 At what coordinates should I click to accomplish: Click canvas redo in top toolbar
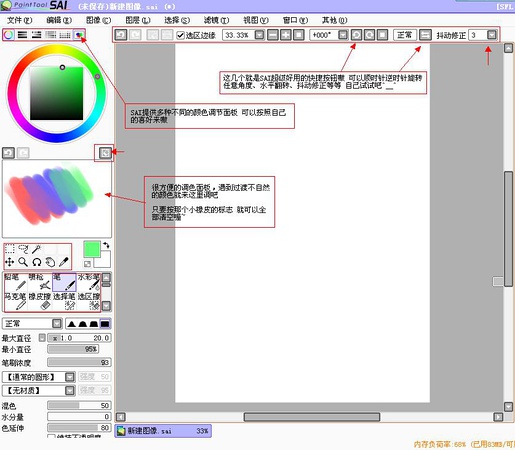click(135, 35)
